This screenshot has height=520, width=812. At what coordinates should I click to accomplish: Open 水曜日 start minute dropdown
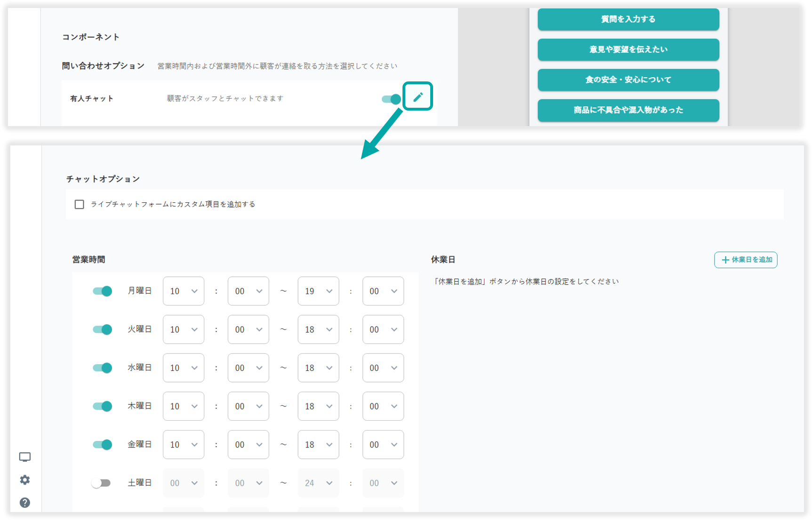pos(249,368)
